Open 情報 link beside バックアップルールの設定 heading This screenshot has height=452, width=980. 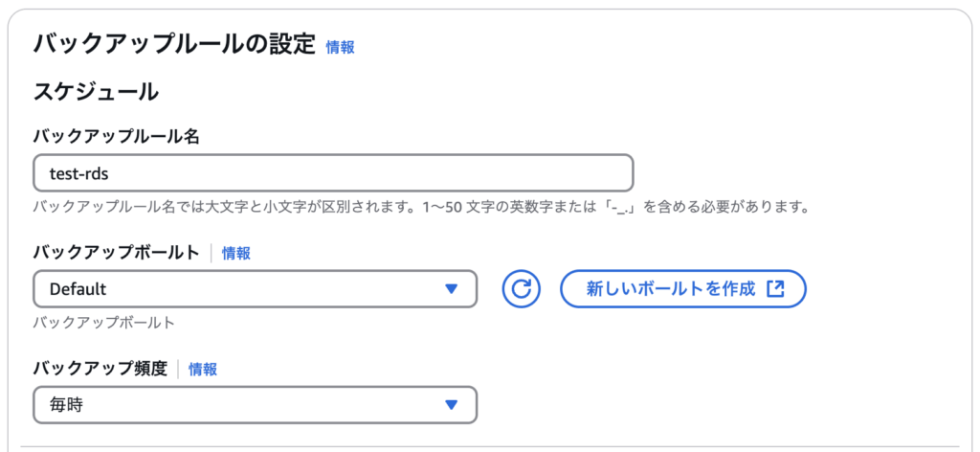(340, 48)
